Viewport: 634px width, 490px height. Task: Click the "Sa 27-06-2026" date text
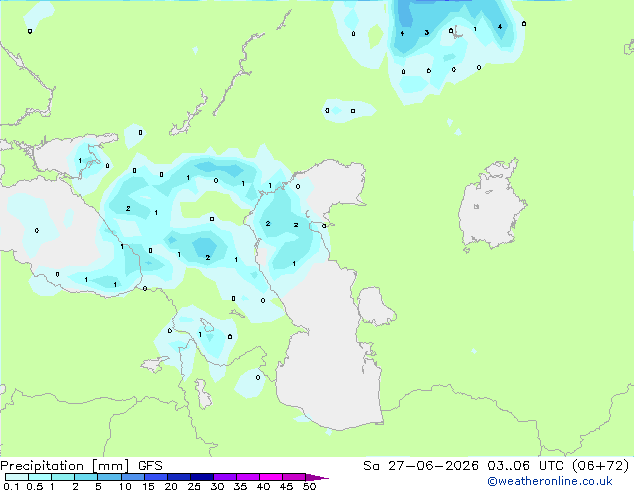421,466
